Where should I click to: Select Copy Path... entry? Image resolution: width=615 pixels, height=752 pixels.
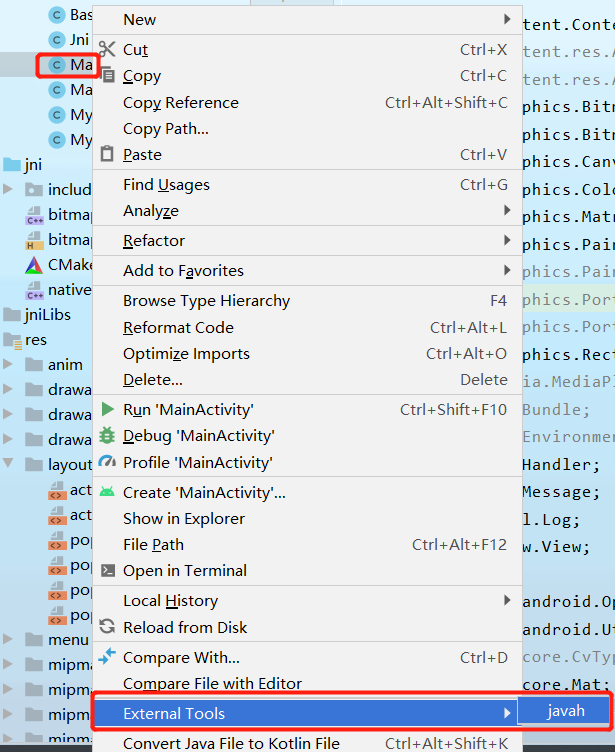(x=307, y=129)
